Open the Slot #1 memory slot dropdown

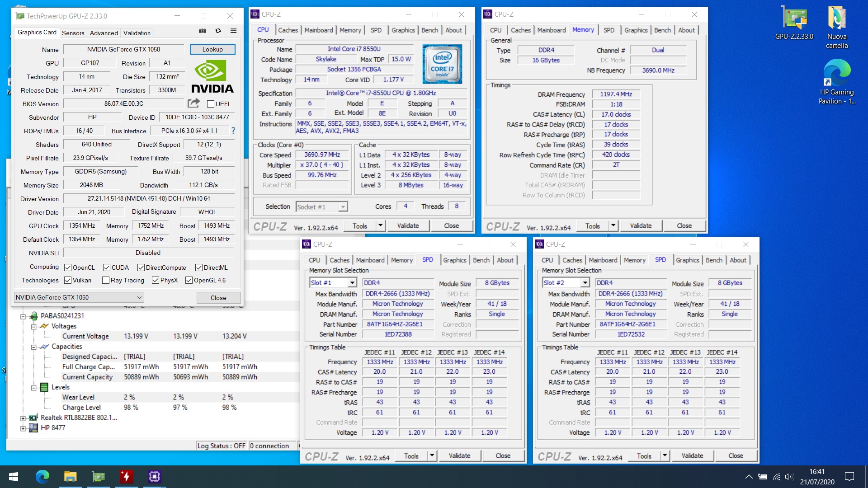click(352, 283)
